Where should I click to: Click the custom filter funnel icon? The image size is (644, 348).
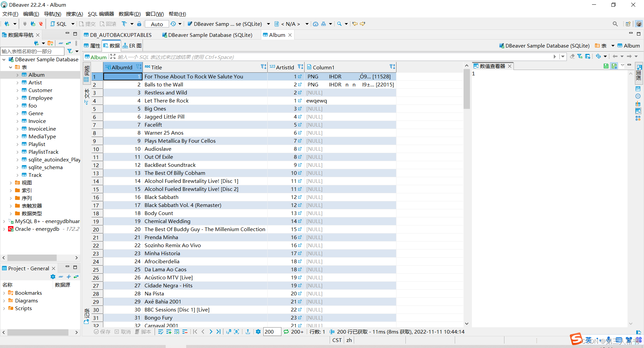click(580, 56)
